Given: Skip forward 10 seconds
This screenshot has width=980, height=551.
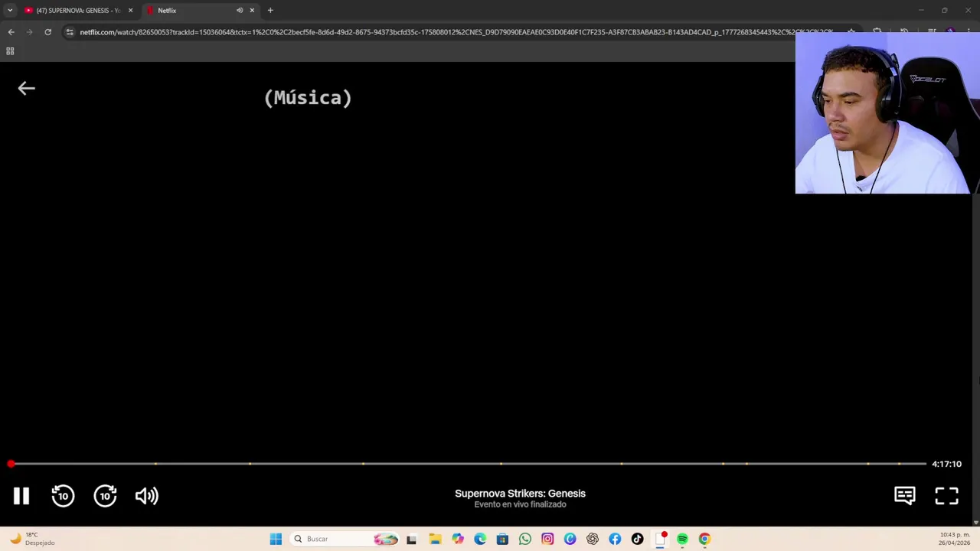Looking at the screenshot, I should coord(105,496).
